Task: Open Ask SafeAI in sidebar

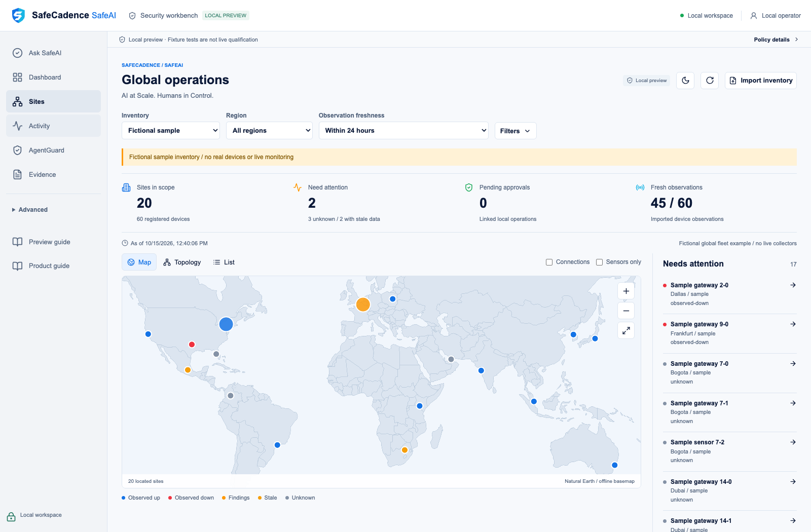Action: tap(53, 53)
